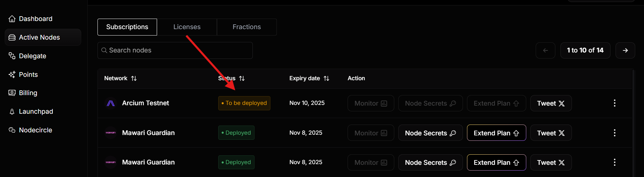
Task: Click the Arcium Testnet network logo
Action: pyautogui.click(x=111, y=103)
